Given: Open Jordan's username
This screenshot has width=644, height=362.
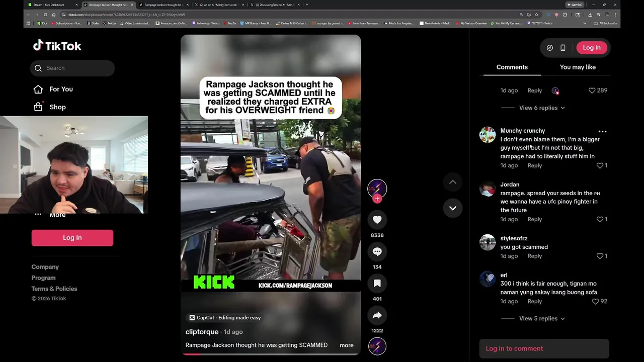Looking at the screenshot, I should (510, 185).
